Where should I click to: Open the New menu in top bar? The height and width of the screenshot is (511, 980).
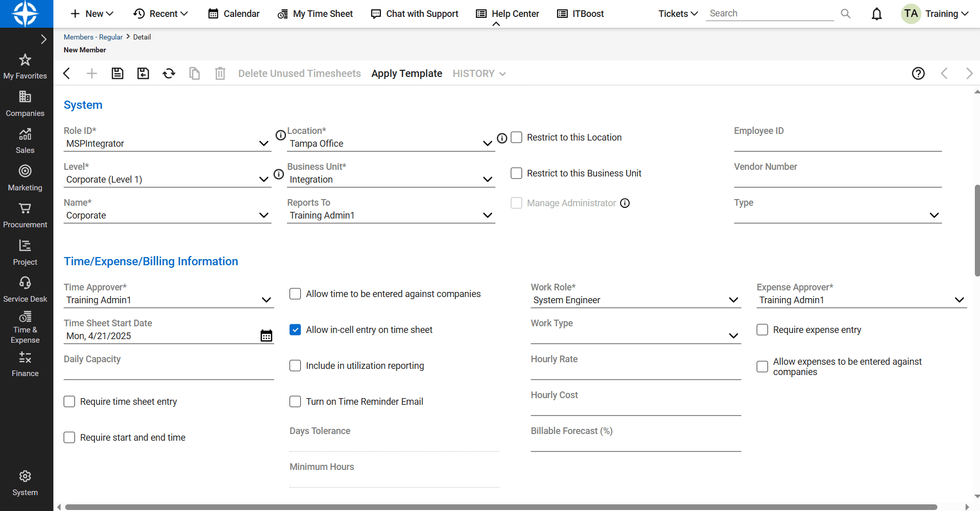pos(92,14)
